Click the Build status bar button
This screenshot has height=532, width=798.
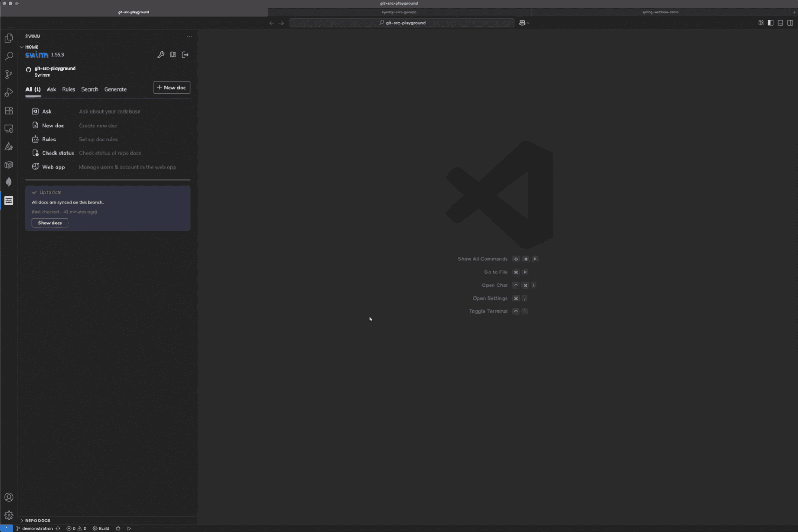point(101,528)
